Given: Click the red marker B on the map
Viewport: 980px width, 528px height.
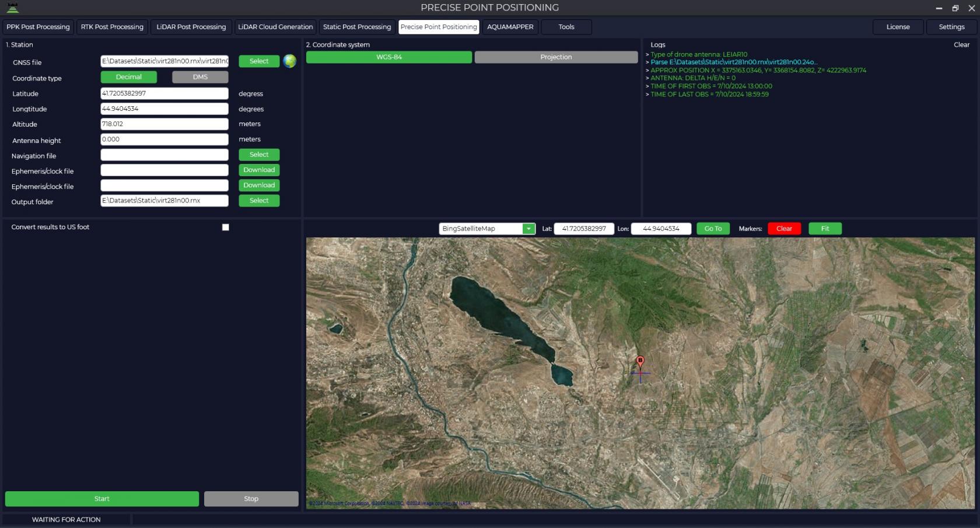Looking at the screenshot, I should (x=640, y=362).
